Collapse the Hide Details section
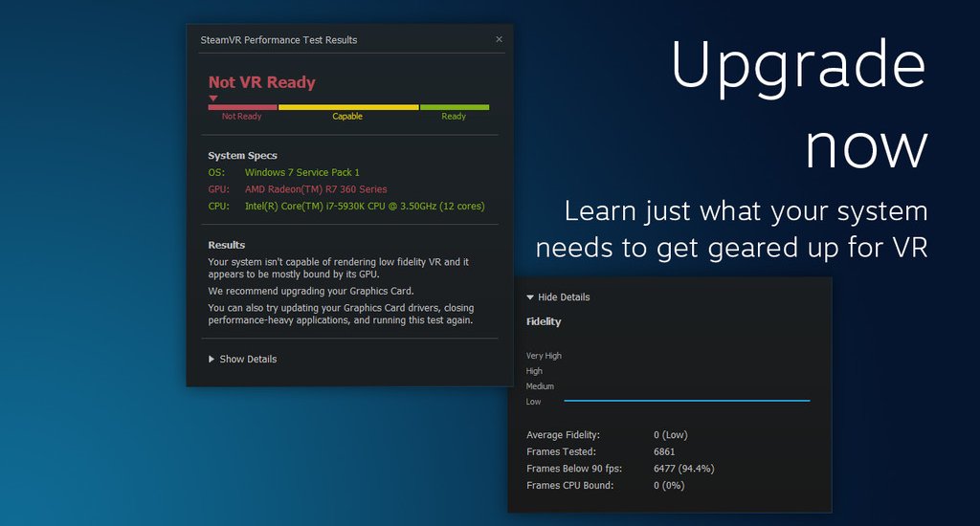 click(x=558, y=297)
